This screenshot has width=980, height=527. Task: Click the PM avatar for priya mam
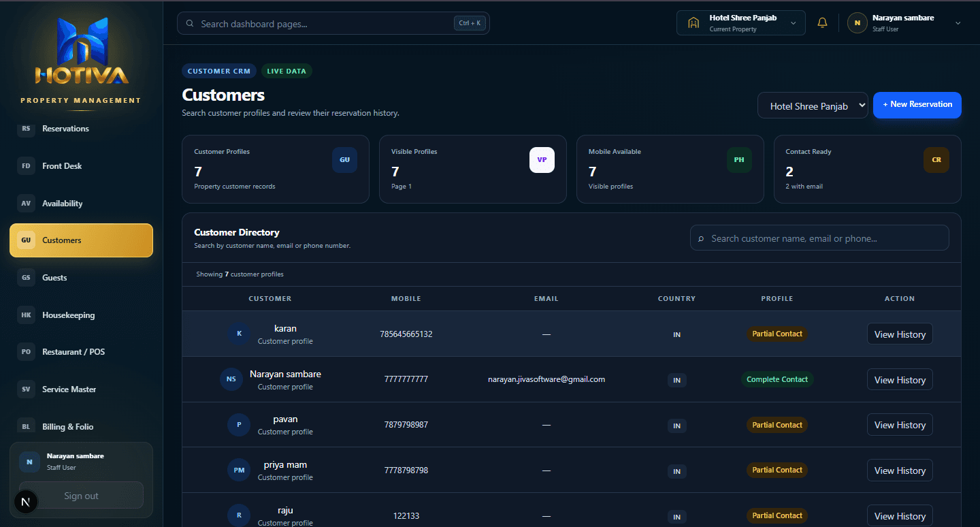[x=239, y=470]
